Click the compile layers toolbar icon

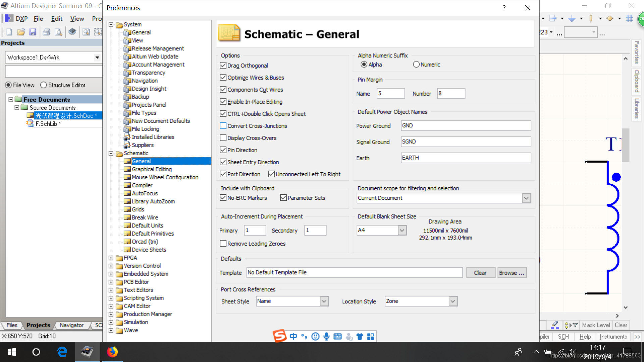click(x=72, y=32)
